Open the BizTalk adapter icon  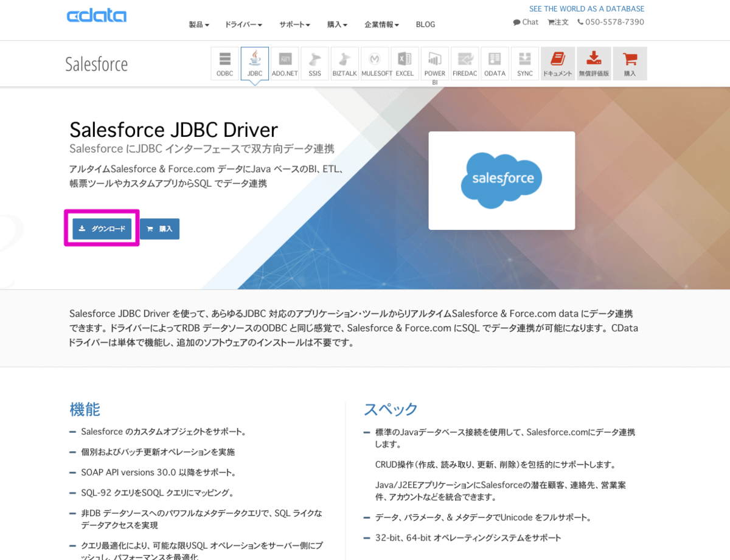(x=345, y=64)
